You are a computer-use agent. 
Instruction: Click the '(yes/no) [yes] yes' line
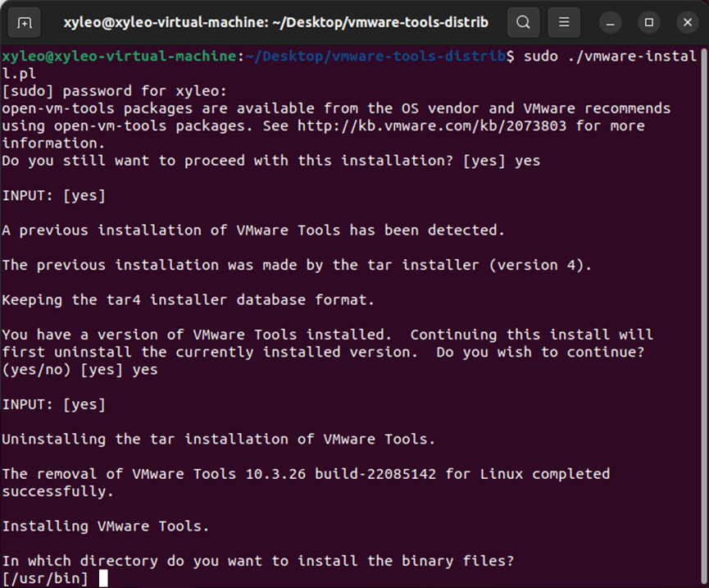point(80,370)
